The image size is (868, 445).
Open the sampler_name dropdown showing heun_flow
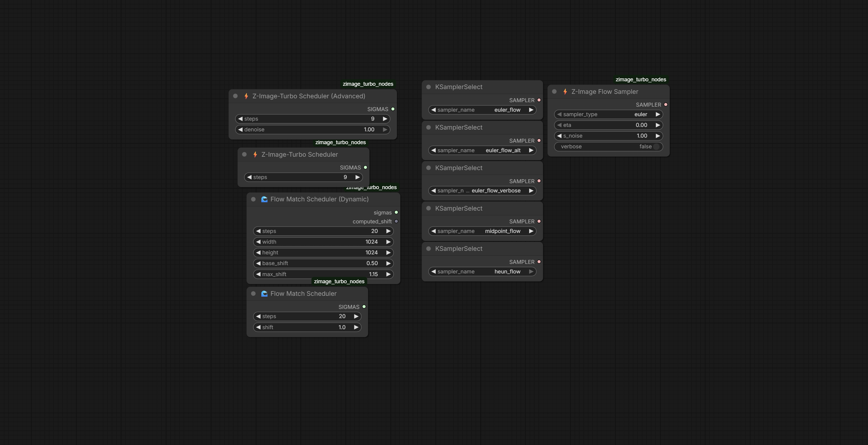(x=482, y=272)
